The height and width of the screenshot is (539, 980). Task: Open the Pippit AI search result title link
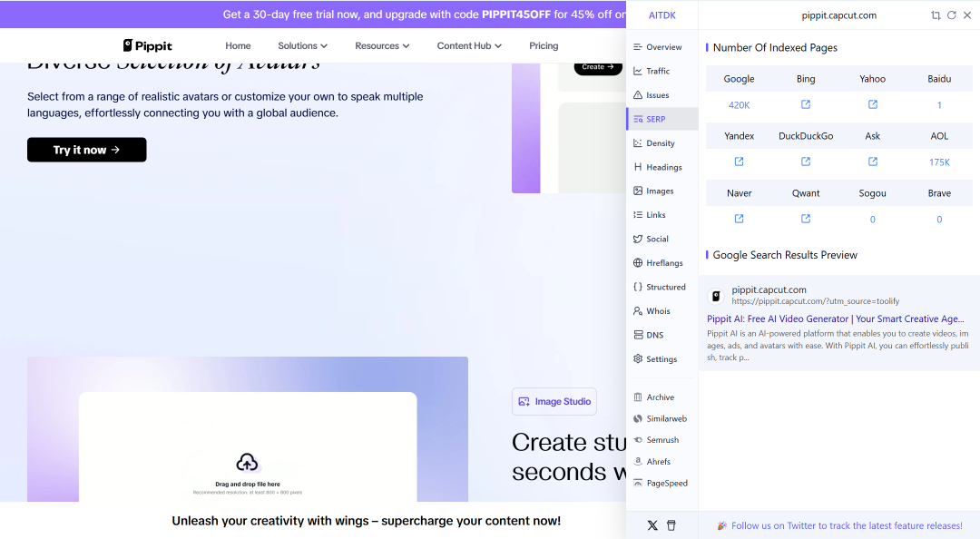[836, 318]
